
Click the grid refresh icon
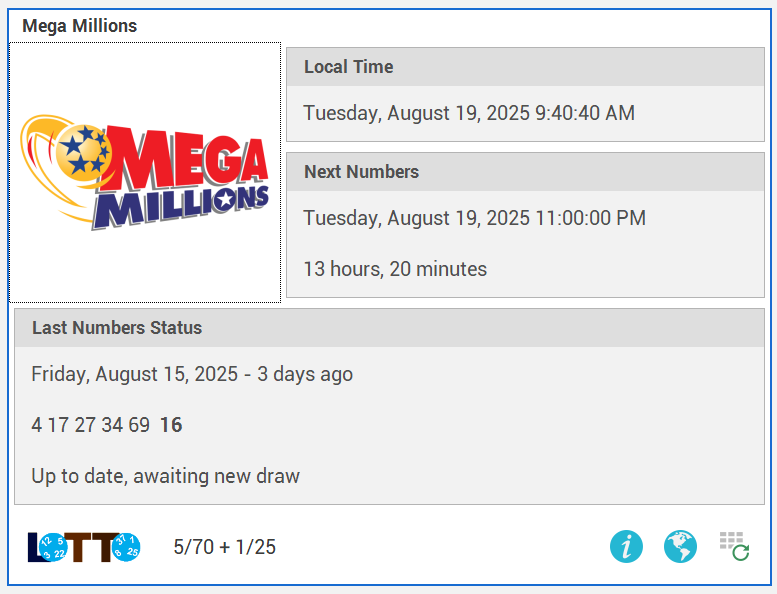(x=734, y=546)
